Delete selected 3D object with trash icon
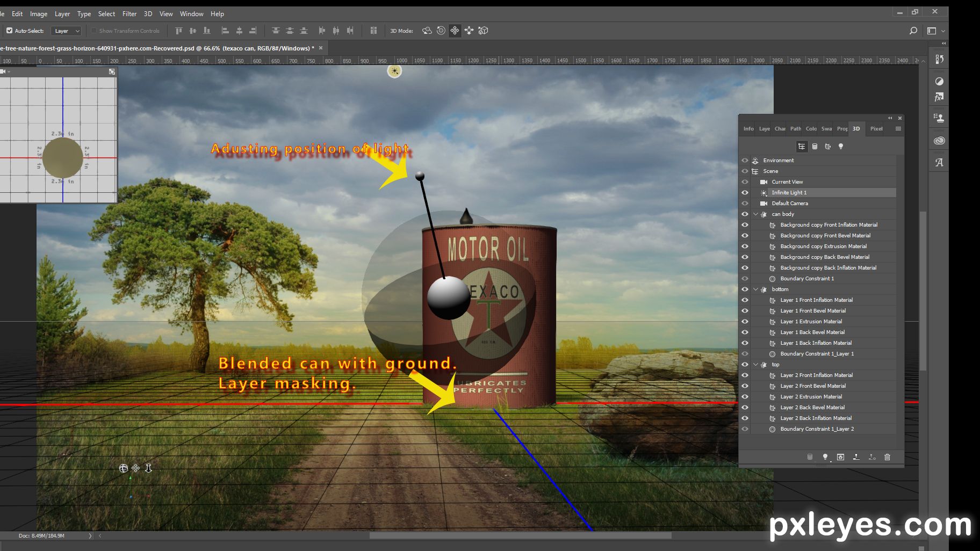 [887, 457]
